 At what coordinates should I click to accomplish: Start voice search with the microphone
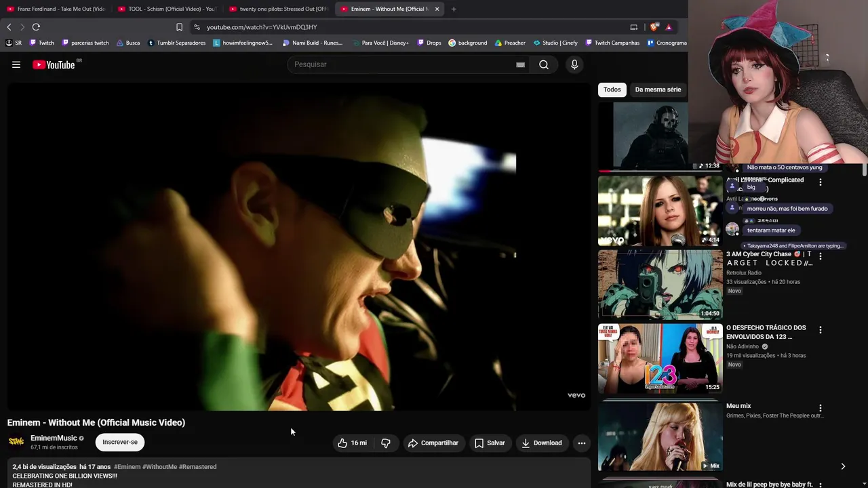click(574, 64)
